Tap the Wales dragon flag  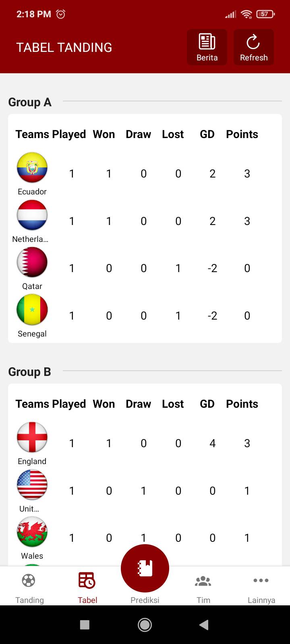32,532
